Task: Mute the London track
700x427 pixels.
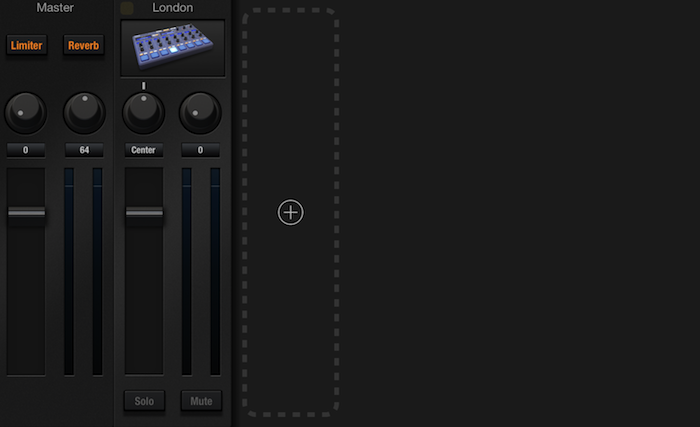Action: [x=201, y=401]
